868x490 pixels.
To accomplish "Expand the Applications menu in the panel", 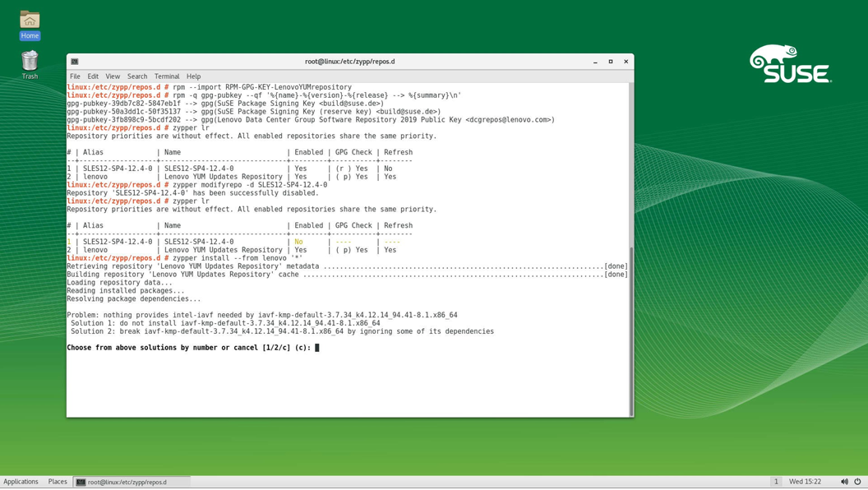I will tap(21, 482).
